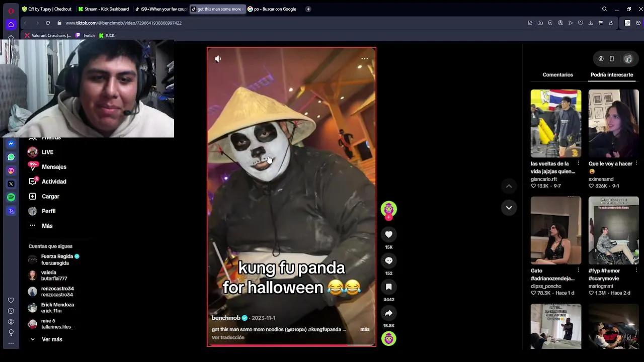This screenshot has height=362, width=644.
Task: Switch to QR by Tupay Checkout tab
Action: (x=48, y=9)
